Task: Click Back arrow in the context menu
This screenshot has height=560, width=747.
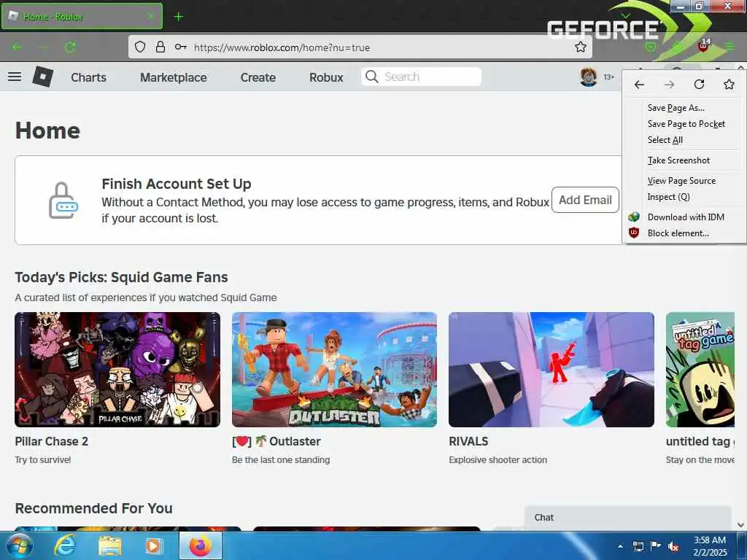Action: click(x=639, y=85)
